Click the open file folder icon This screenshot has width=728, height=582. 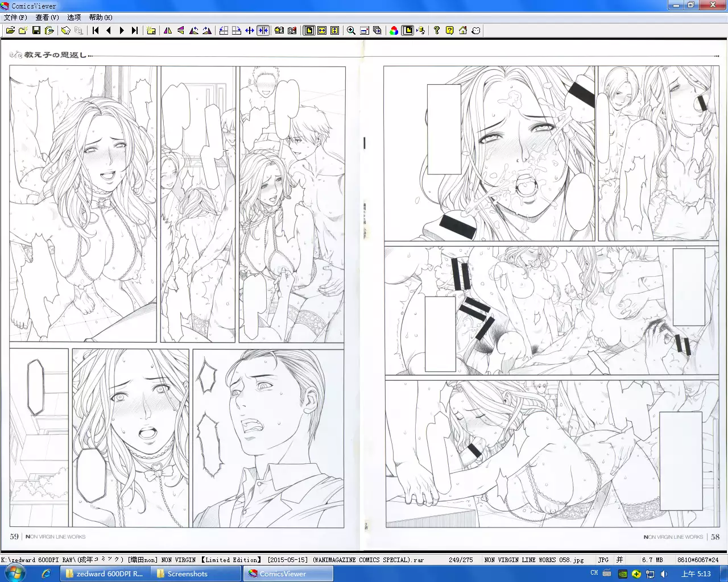10,31
